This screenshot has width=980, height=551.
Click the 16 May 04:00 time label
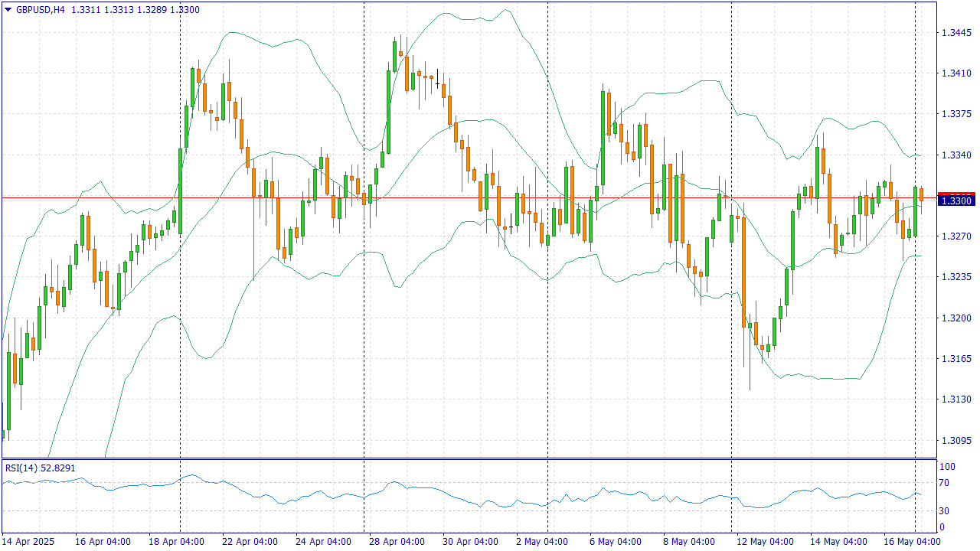(x=912, y=542)
